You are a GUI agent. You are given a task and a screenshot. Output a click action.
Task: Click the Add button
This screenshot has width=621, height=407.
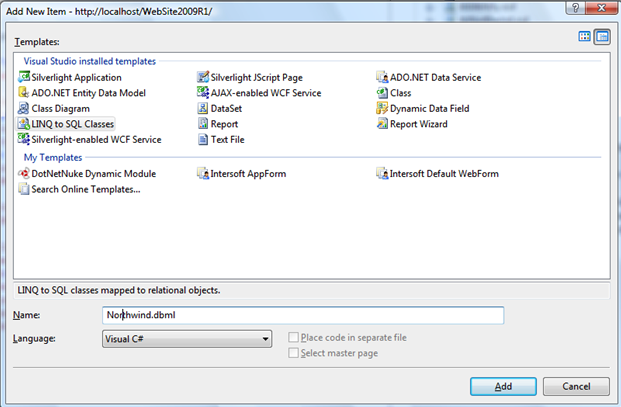click(x=503, y=385)
